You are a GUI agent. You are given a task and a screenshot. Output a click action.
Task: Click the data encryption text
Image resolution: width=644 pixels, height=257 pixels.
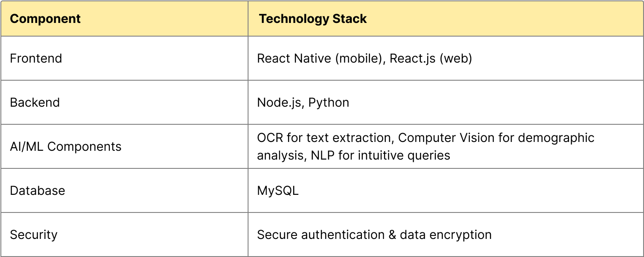coord(445,235)
